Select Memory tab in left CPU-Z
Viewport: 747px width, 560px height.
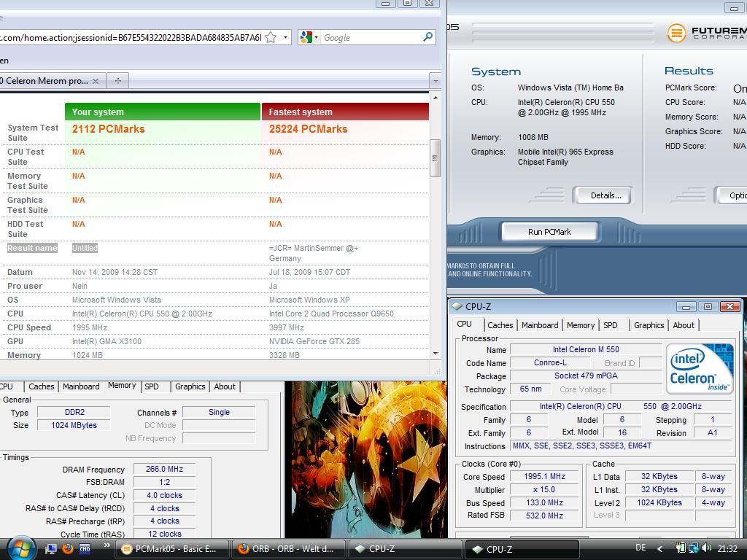(x=122, y=386)
